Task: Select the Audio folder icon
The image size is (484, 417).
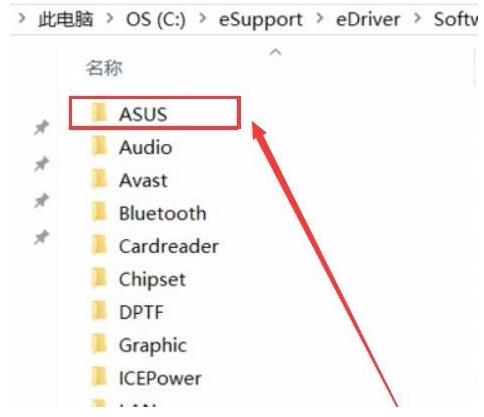Action: pyautogui.click(x=99, y=146)
